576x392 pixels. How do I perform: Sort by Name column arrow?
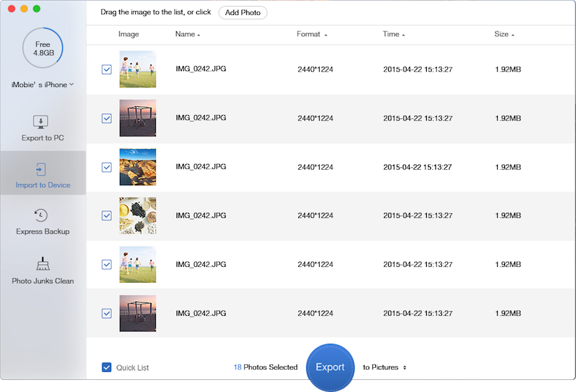pyautogui.click(x=199, y=35)
